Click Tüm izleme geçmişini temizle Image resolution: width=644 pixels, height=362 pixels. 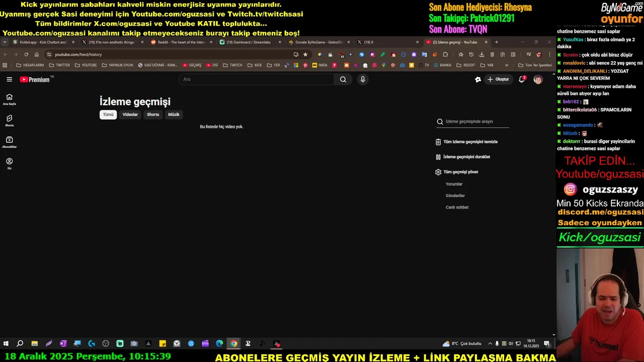coord(466,142)
